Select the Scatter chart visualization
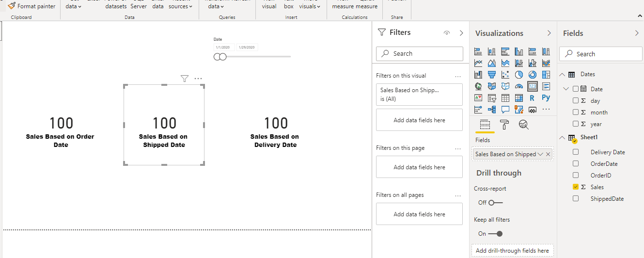Image resolution: width=644 pixels, height=258 pixels. pyautogui.click(x=505, y=75)
